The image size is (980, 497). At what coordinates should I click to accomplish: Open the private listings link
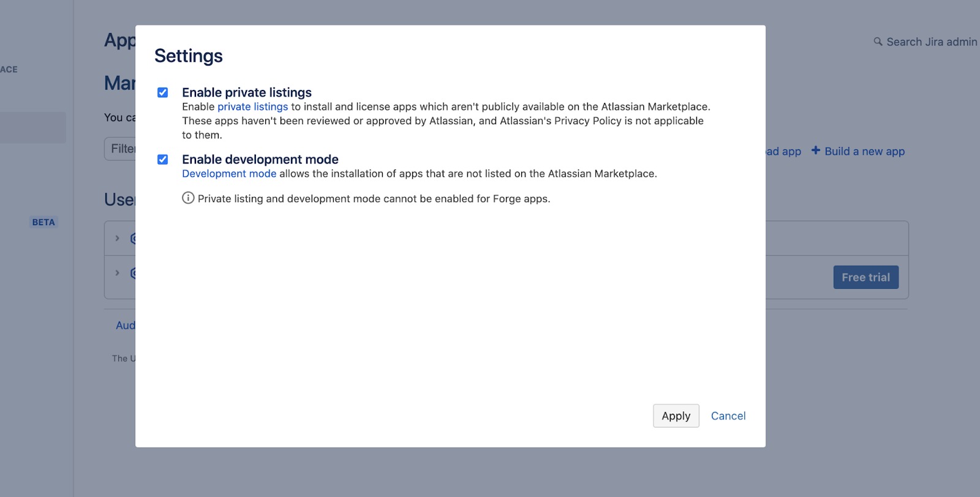(252, 106)
